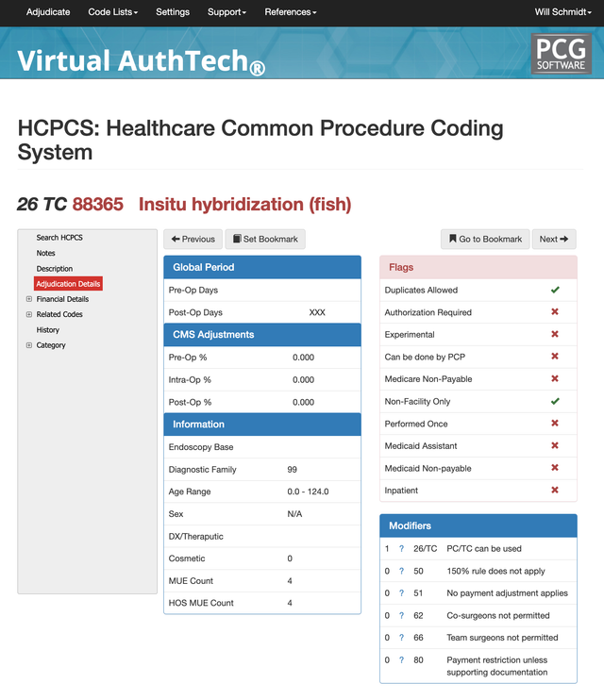
Task: Open the Will Schmidt user dropdown
Action: pos(562,12)
